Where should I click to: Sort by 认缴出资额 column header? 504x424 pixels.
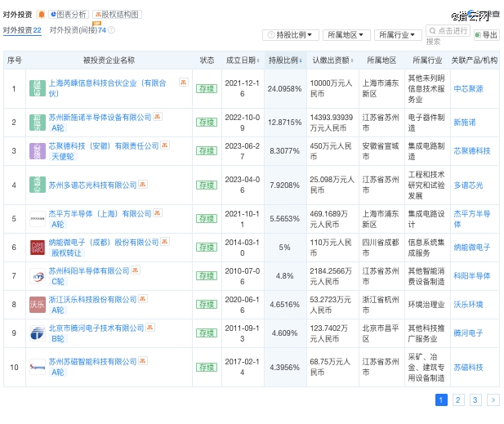[x=332, y=60]
